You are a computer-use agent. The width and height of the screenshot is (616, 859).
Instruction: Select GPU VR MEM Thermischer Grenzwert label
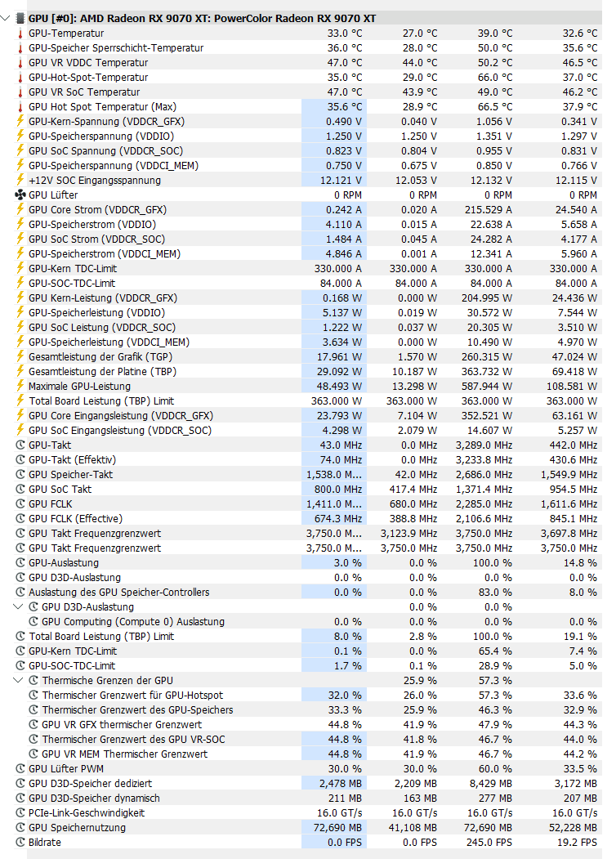click(125, 754)
